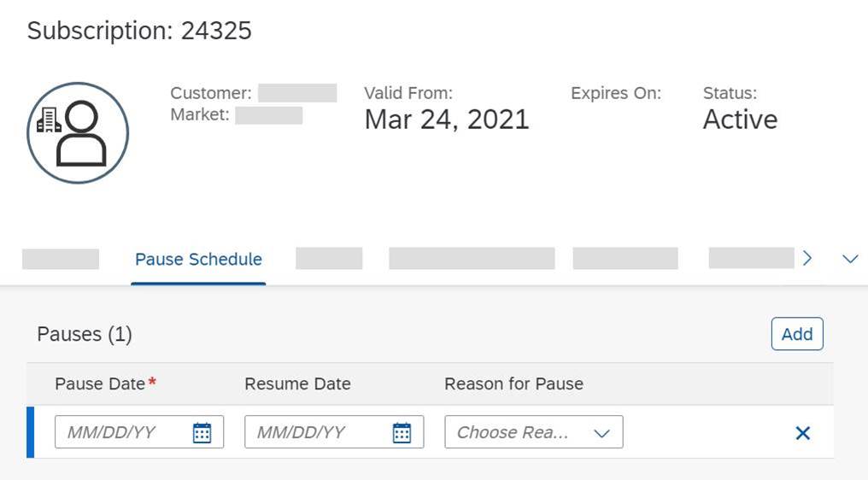Delete the pause row with X icon
Image resolution: width=868 pixels, height=480 pixels.
(802, 433)
